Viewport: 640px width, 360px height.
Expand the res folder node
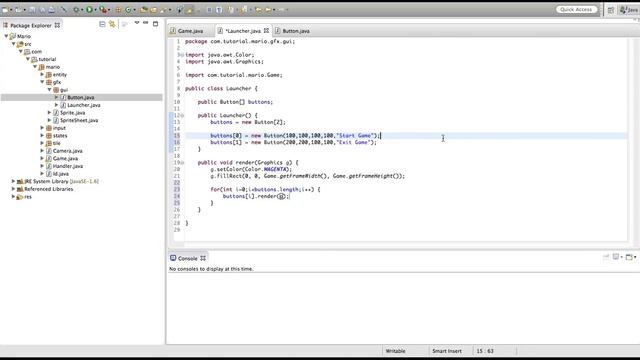tap(13, 196)
